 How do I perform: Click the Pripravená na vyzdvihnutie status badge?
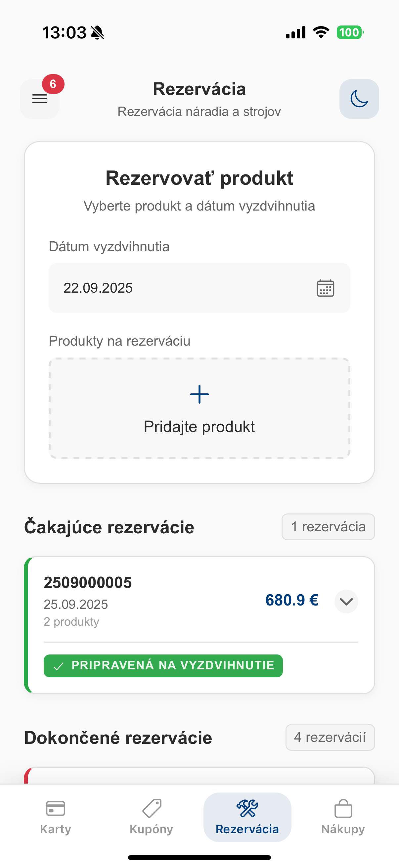163,665
